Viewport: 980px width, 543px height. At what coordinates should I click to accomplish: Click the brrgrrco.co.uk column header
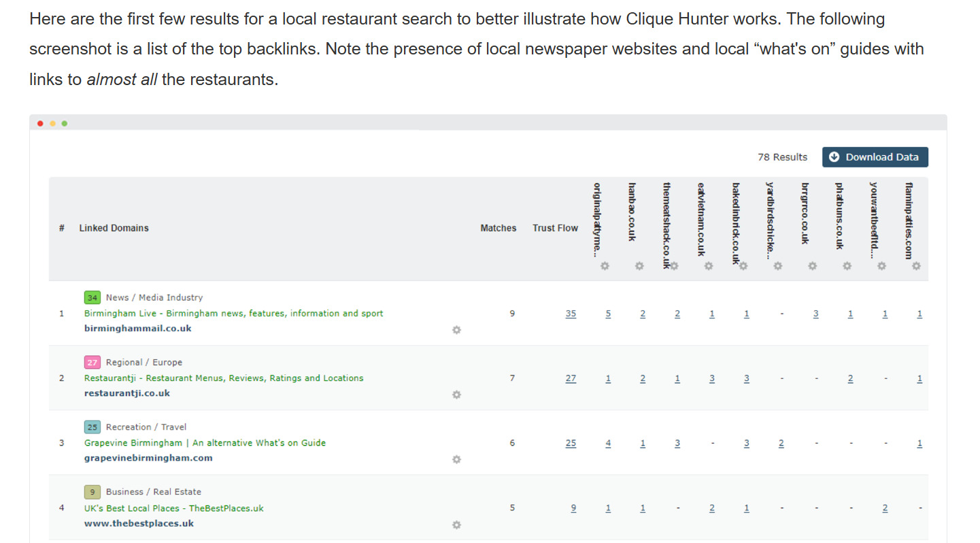coord(805,214)
